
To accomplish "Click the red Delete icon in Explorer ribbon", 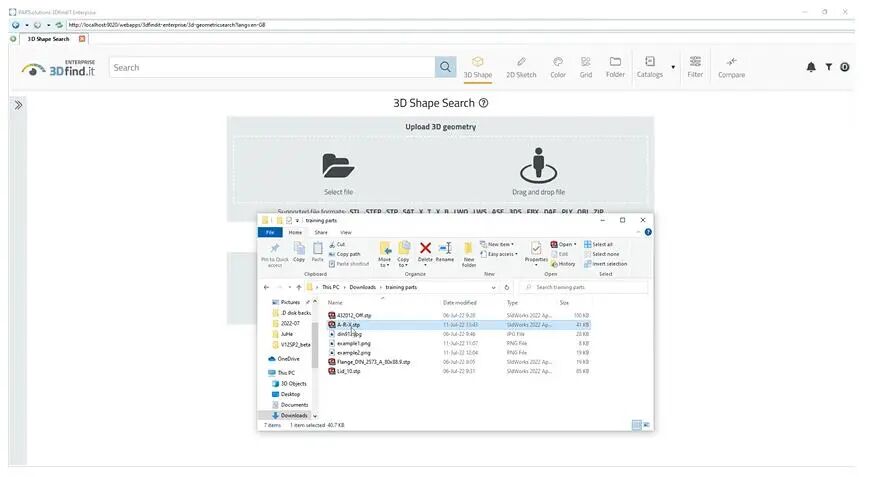I will [425, 248].
